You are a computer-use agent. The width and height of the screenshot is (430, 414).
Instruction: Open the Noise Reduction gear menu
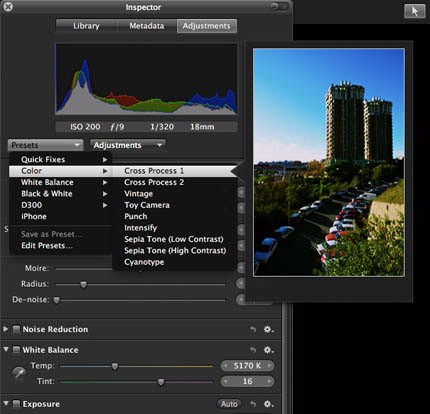[x=268, y=329]
